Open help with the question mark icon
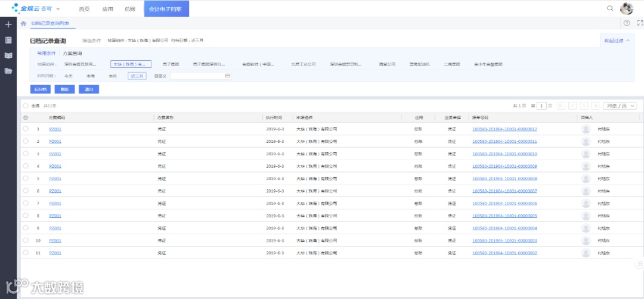 (626, 23)
